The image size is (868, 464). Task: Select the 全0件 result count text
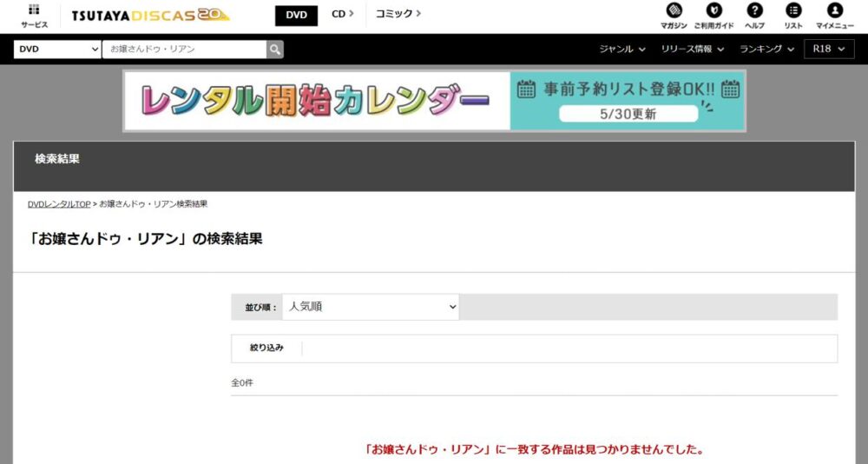coord(242,382)
